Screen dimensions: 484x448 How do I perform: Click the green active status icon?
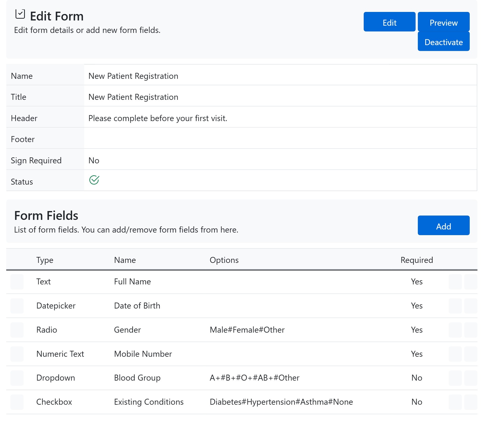(x=94, y=180)
